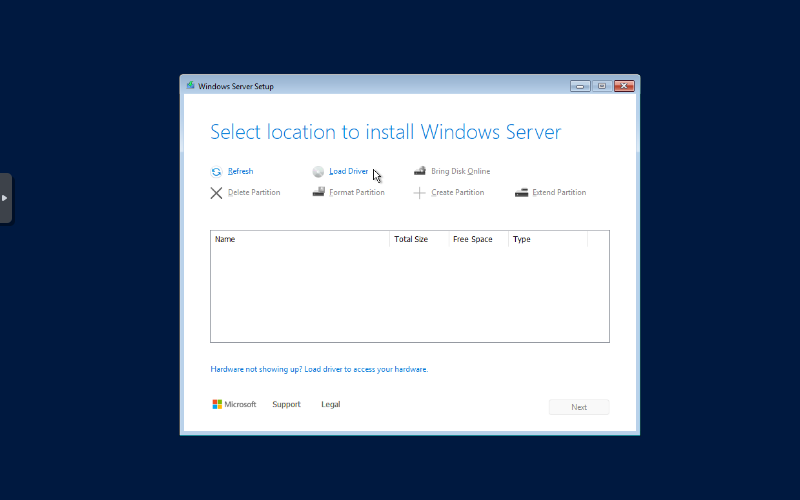Click the Create Partition plus icon

[420, 193]
